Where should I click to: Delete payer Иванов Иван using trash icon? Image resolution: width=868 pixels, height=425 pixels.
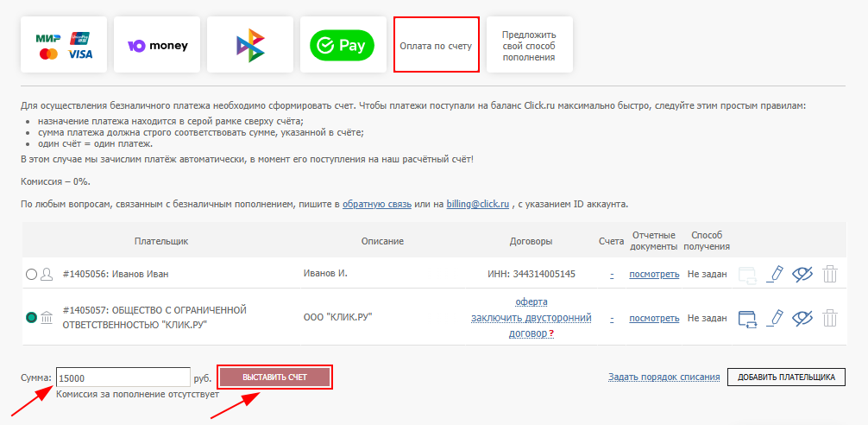(x=830, y=274)
